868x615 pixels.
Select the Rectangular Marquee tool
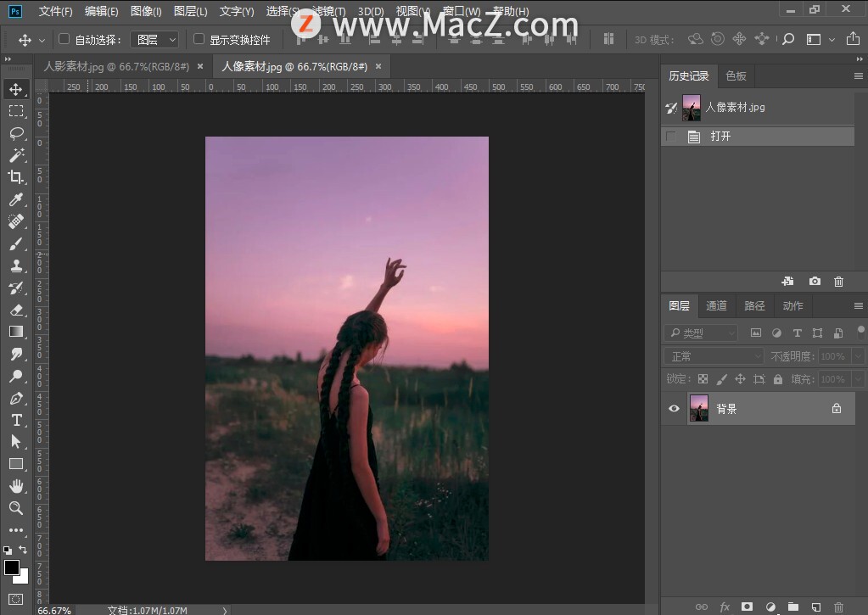(16, 111)
